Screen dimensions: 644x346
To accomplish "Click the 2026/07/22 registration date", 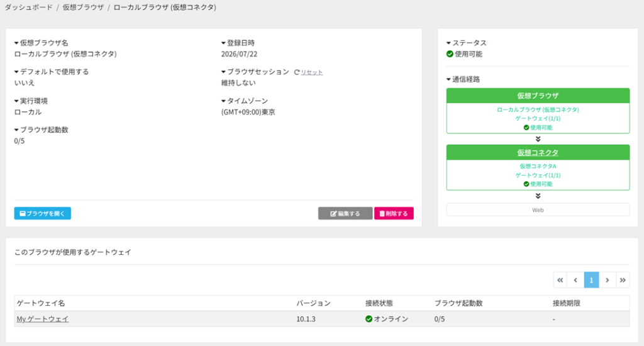I will click(x=240, y=54).
